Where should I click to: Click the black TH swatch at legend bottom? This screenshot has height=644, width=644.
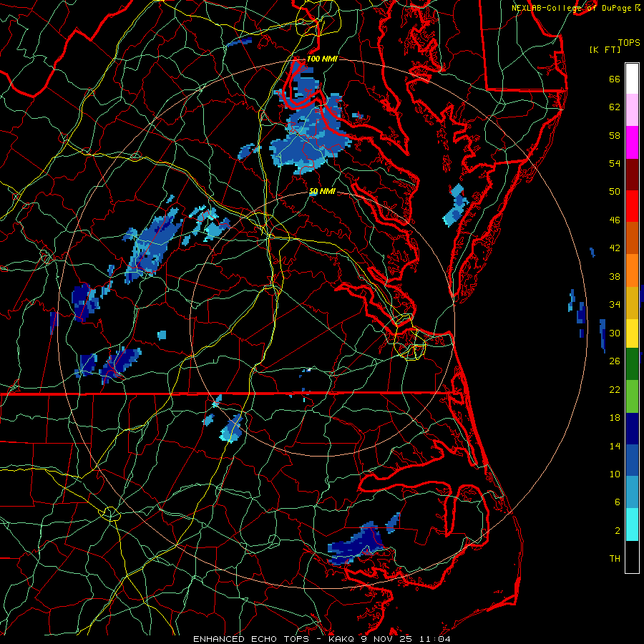coord(632,557)
